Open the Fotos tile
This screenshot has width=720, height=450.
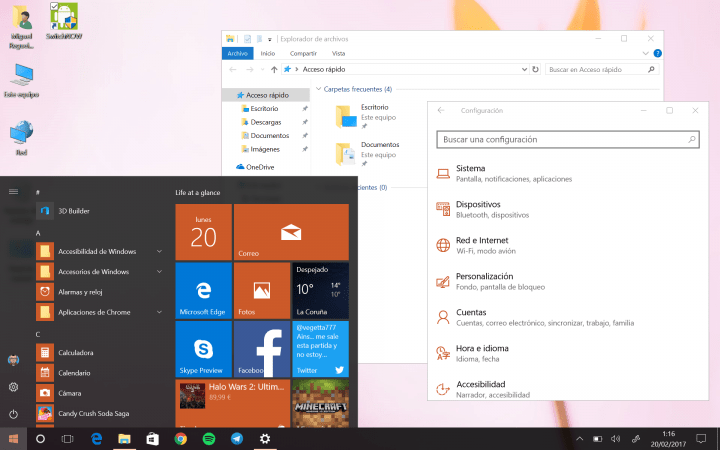coord(262,290)
